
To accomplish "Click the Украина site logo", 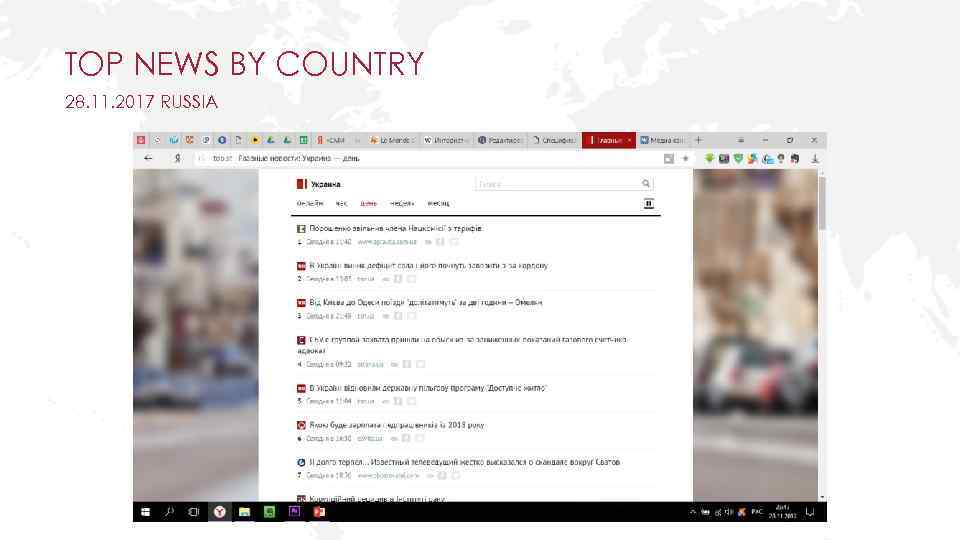I will tap(319, 184).
